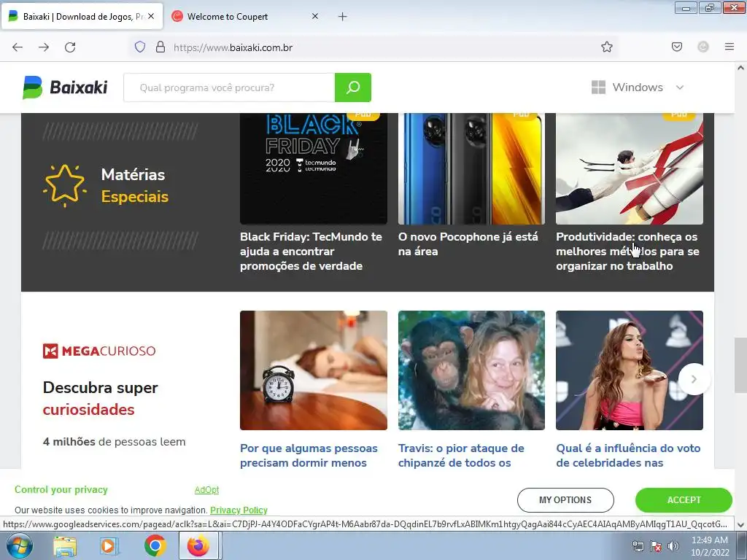Close the Baixaki tab
The image size is (747, 560).
(151, 16)
